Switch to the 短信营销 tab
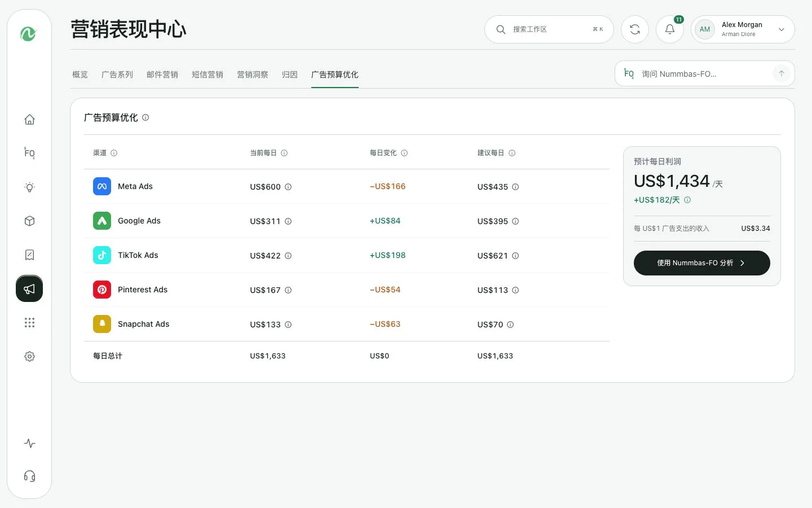This screenshot has height=508, width=812. coord(208,75)
